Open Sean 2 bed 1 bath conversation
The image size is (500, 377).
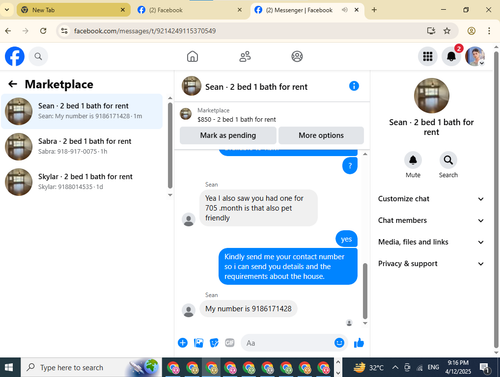click(82, 111)
